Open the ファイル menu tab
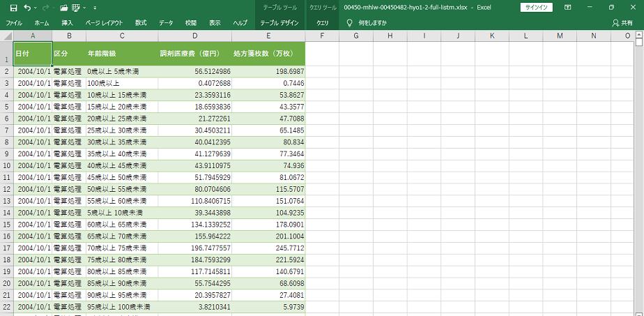Screen dimensions: 644x316 point(15,23)
